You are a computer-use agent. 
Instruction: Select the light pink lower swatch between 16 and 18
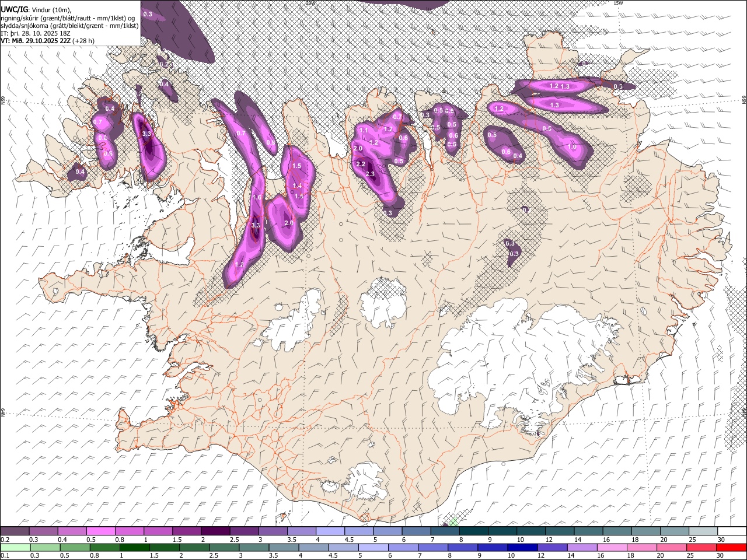pos(612,548)
